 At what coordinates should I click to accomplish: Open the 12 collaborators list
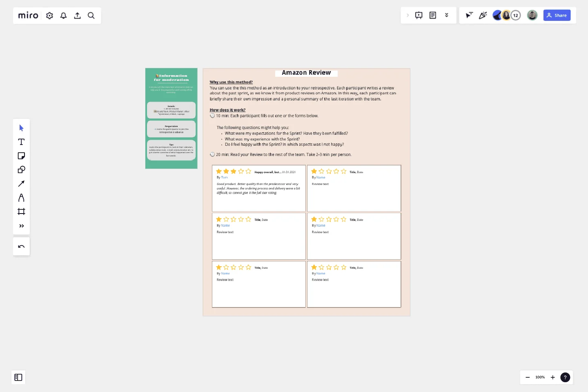(516, 16)
